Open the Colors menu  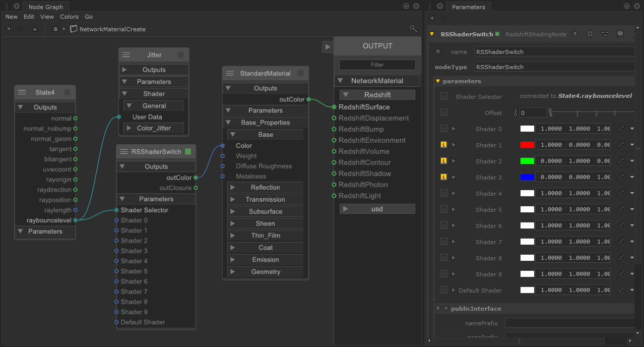69,17
